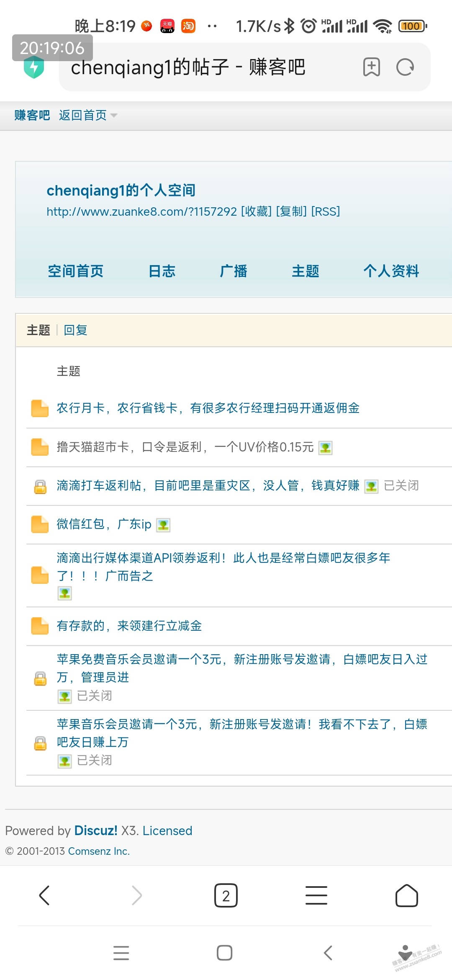
Task: Open the zuanke8.com/?1157292 URL link
Action: pyautogui.click(x=142, y=211)
